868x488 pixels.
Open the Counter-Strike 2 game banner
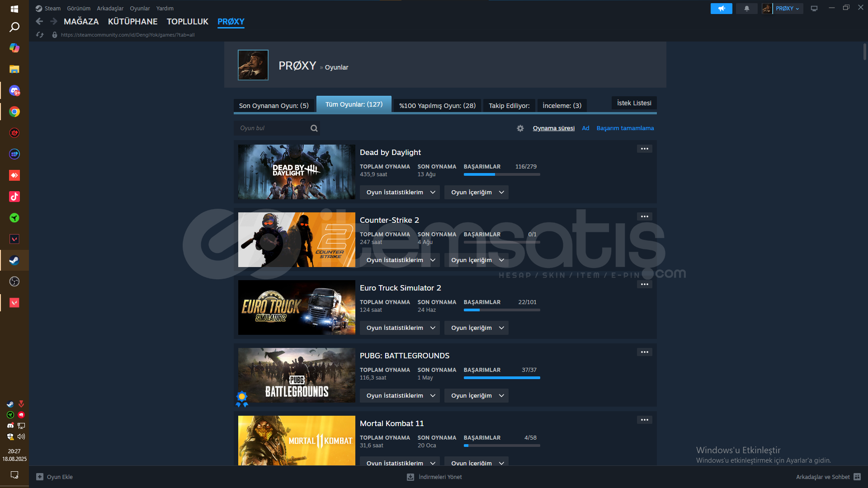tap(297, 240)
